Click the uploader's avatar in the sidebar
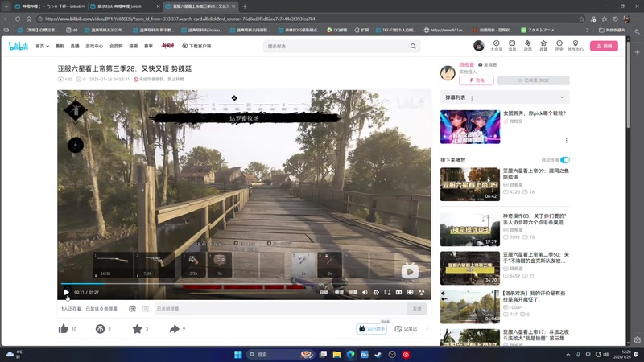Viewport: 644px width, 362px height. point(448,73)
